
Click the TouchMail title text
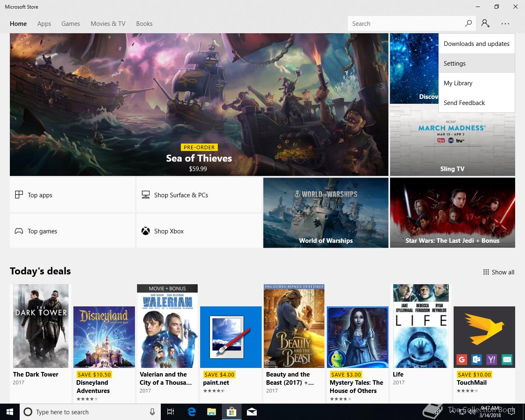click(472, 383)
